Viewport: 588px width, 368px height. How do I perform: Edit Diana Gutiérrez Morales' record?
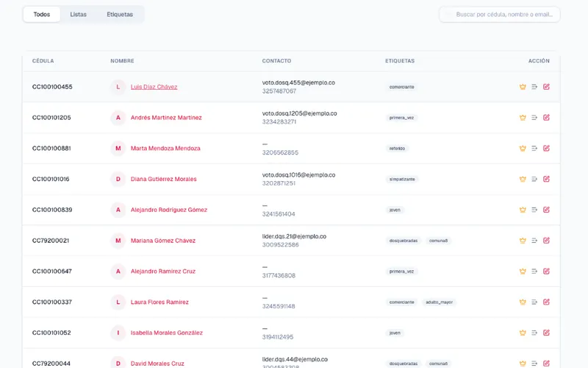(x=546, y=179)
